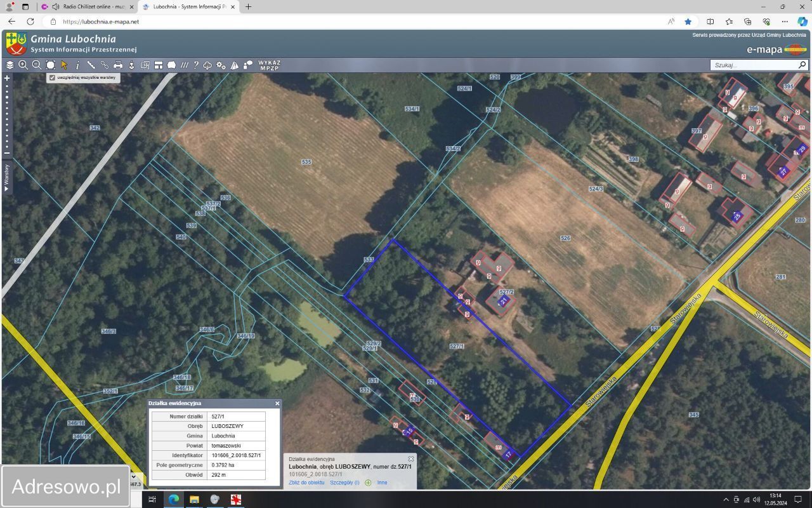Close the parcel info popup

[x=411, y=458]
